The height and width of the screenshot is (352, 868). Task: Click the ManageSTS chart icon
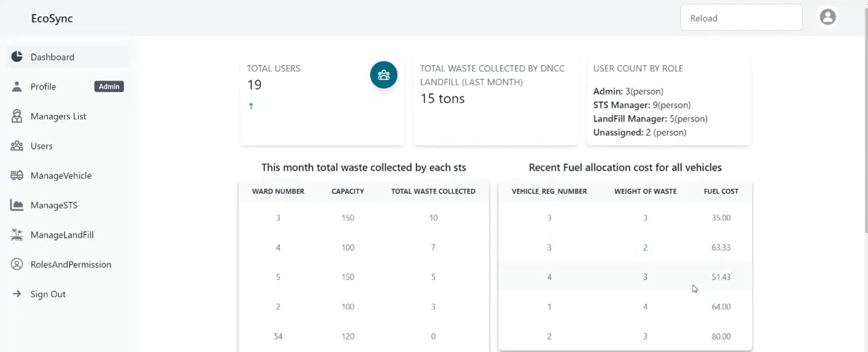coord(17,205)
